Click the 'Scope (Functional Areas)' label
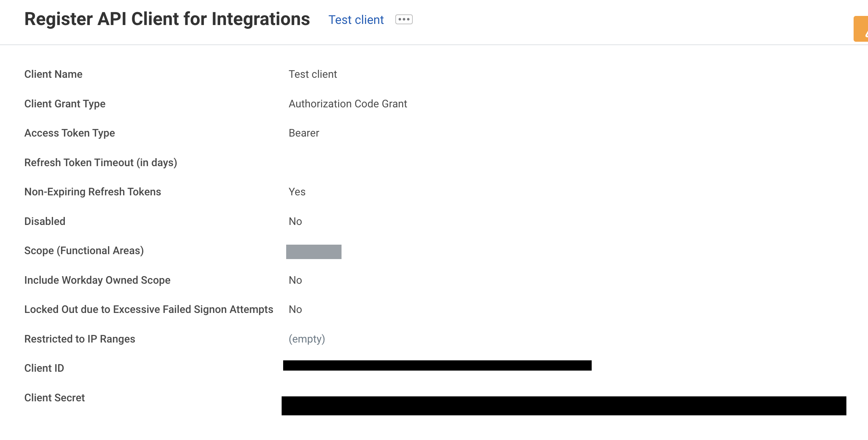868x440 pixels. click(84, 251)
